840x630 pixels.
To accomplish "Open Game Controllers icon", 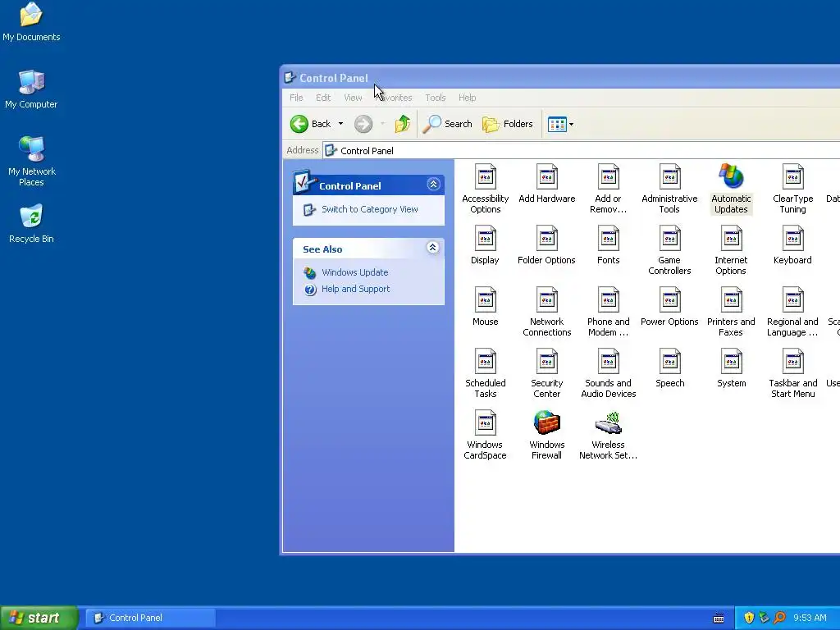I will click(669, 250).
